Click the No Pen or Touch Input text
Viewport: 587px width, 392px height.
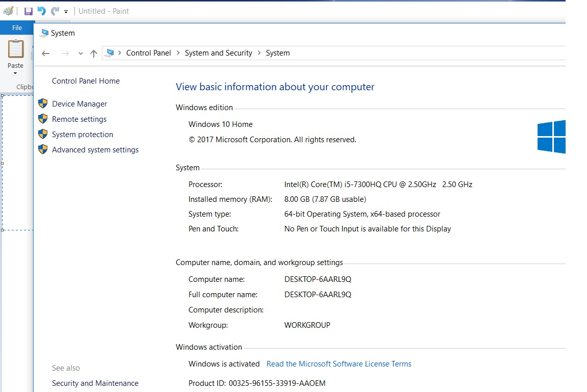(x=367, y=229)
